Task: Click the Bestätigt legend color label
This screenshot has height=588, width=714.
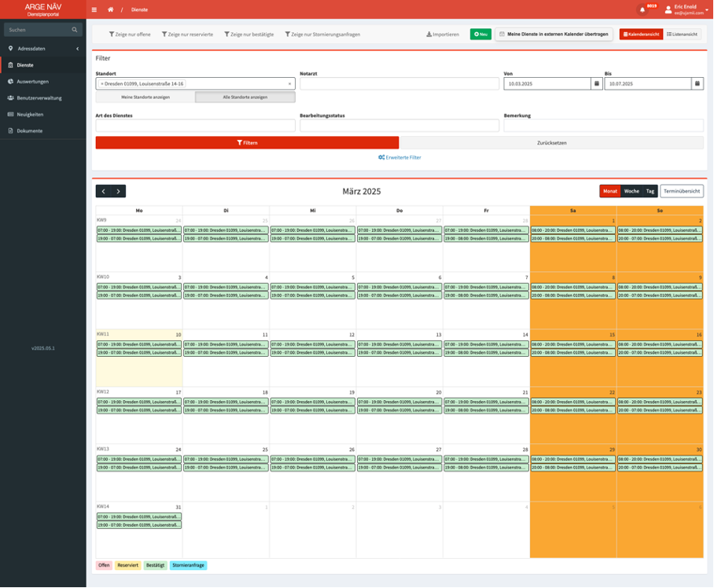Action: tap(155, 565)
